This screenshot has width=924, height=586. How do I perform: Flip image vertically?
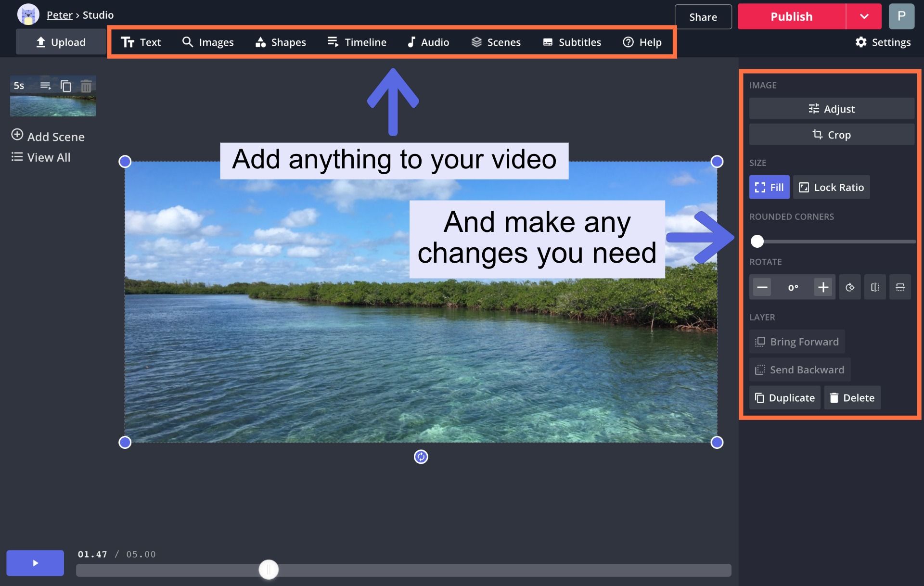pyautogui.click(x=900, y=287)
